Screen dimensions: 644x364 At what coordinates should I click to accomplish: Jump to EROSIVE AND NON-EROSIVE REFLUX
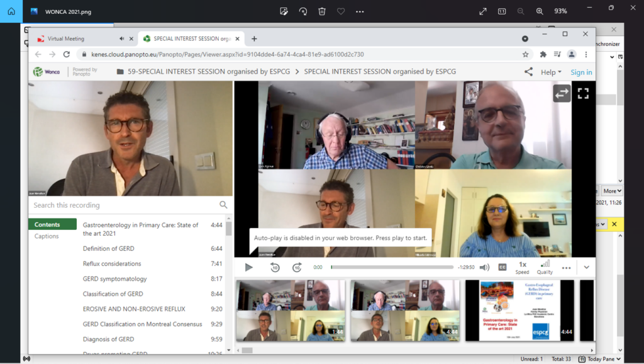[152, 309]
